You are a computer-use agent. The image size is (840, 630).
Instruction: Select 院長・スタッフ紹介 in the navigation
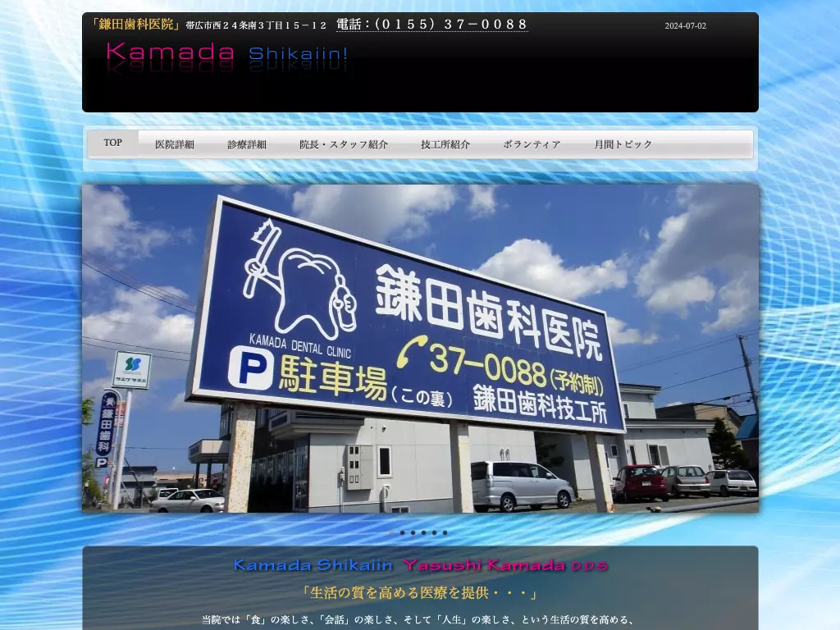point(344,144)
